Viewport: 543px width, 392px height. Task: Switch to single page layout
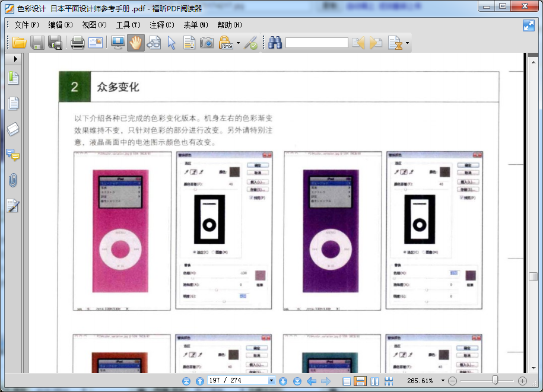pyautogui.click(x=347, y=381)
